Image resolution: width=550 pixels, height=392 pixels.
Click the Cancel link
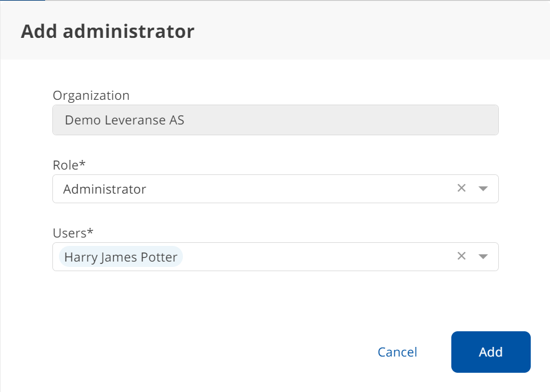coord(397,352)
